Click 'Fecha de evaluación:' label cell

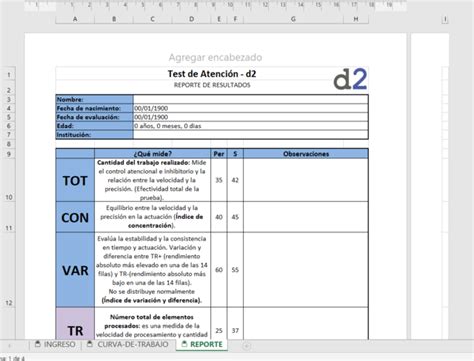[x=94, y=117]
